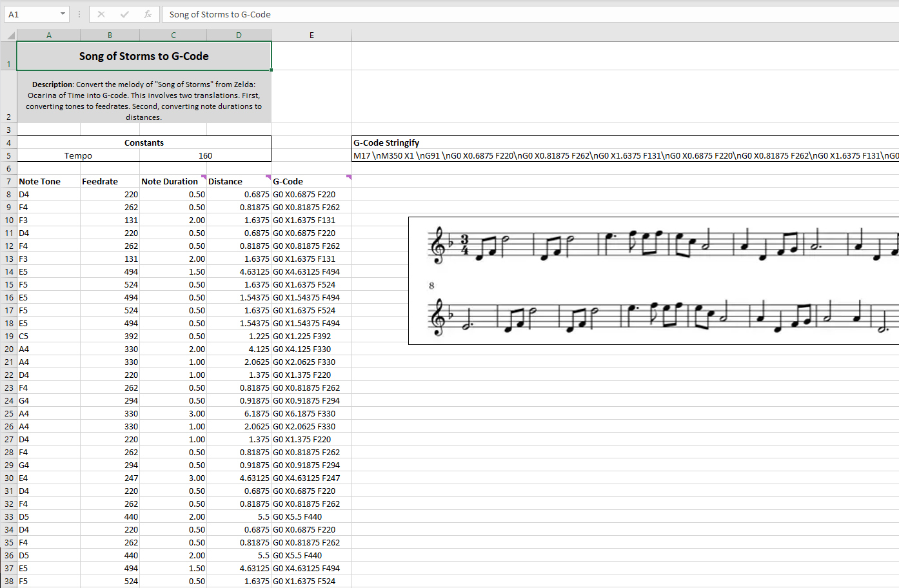
Task: Open the Name Box dropdown arrow
Action: tap(63, 14)
